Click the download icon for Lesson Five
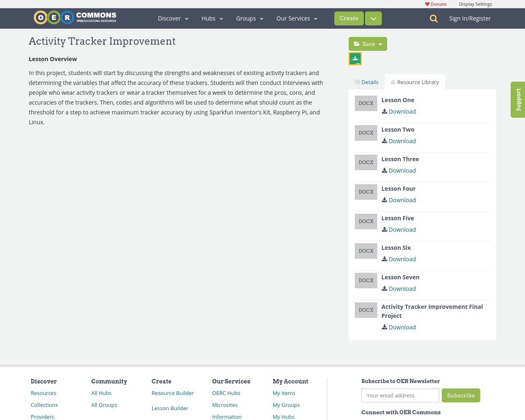The height and width of the screenshot is (420, 525). [383, 229]
